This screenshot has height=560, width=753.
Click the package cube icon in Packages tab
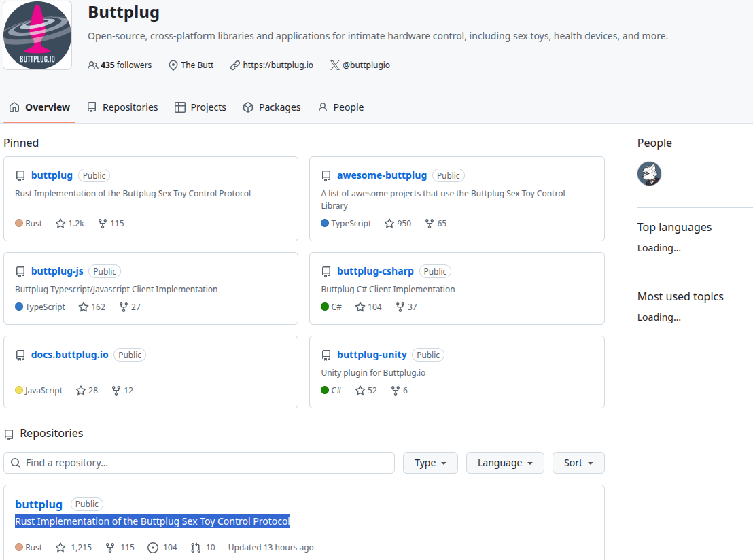pos(248,107)
